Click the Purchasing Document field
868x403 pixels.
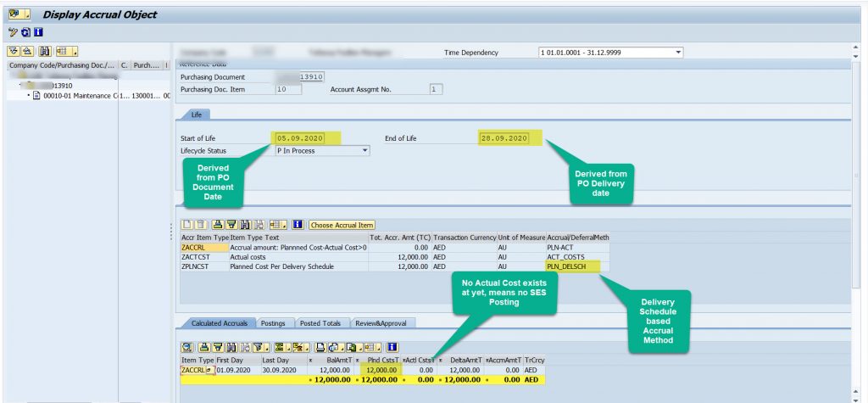299,77
